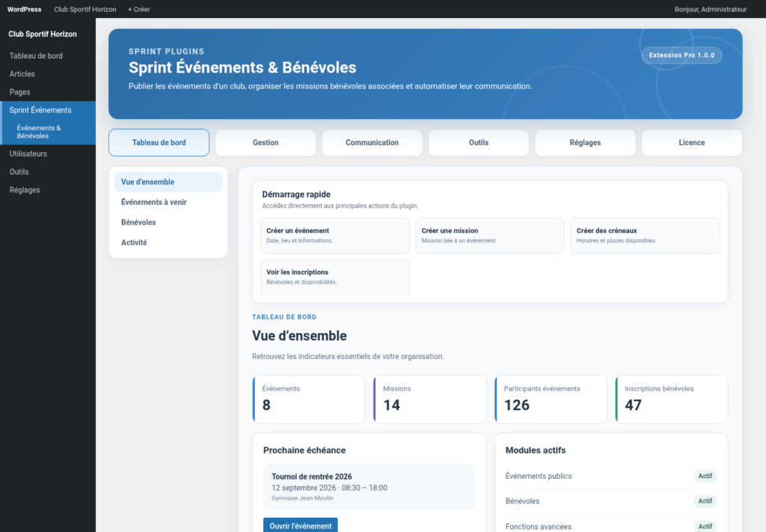Click the Inscriptions bénévoles 47 card
Image resolution: width=766 pixels, height=532 pixels.
[x=671, y=399]
